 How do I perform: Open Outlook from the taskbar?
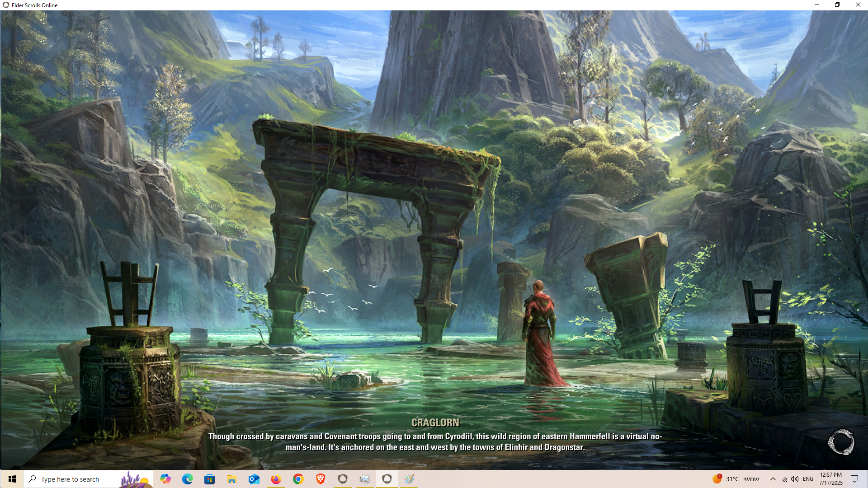click(254, 479)
